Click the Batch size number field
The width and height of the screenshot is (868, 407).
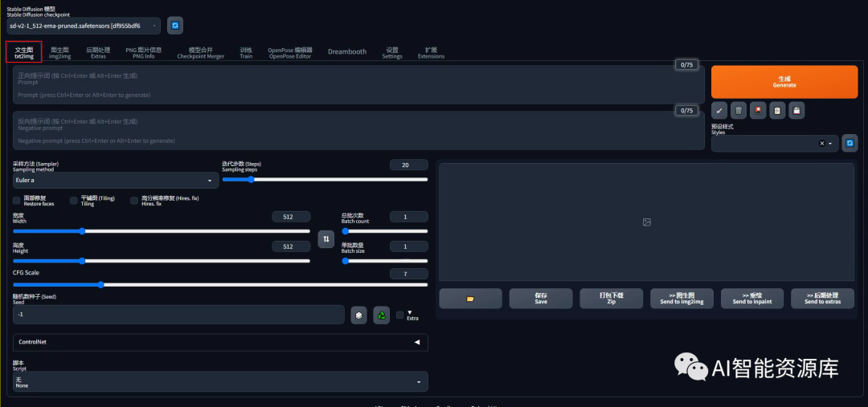pos(408,246)
